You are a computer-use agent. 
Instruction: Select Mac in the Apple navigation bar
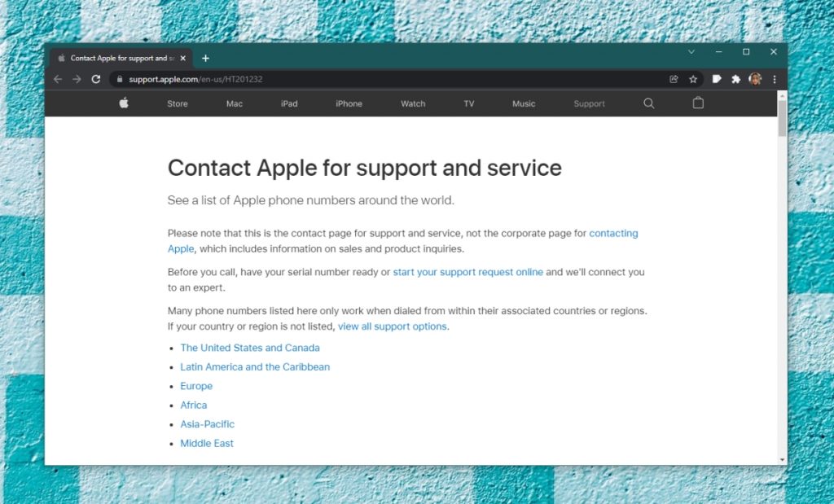click(x=235, y=104)
